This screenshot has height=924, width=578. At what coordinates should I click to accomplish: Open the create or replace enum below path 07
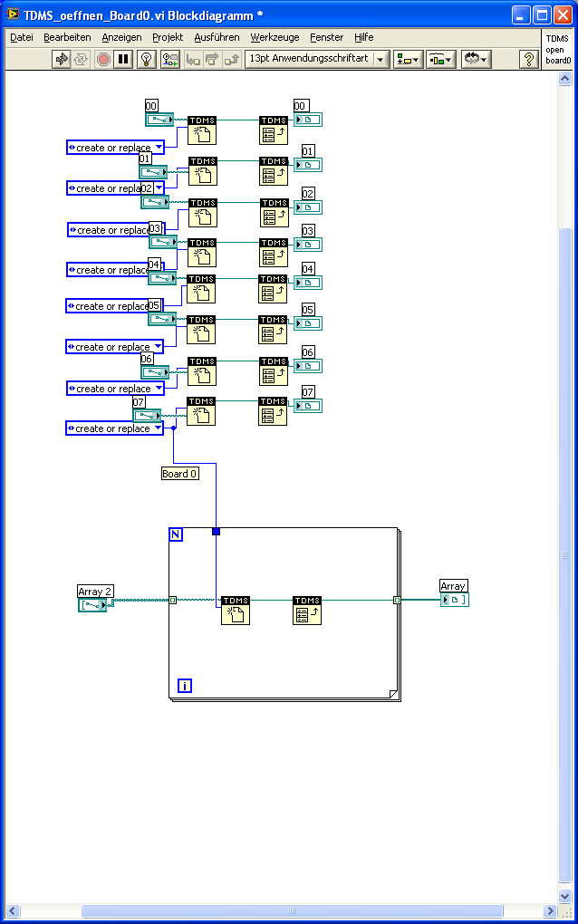pos(114,428)
